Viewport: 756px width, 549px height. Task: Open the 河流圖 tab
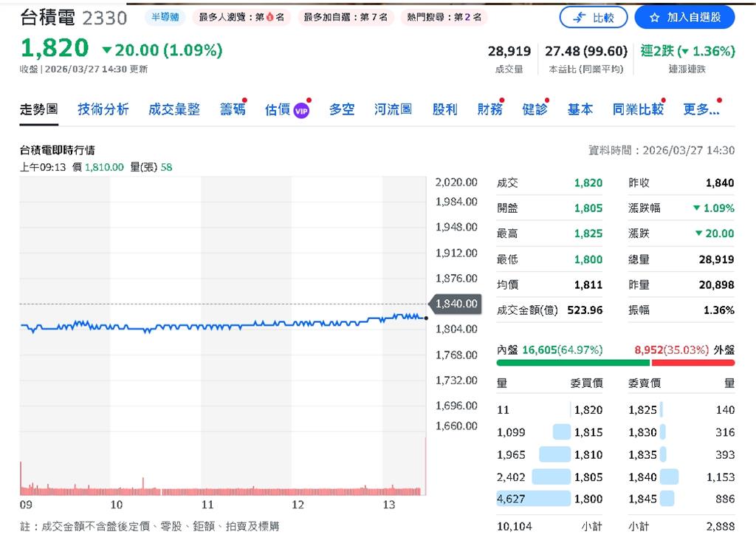point(393,108)
